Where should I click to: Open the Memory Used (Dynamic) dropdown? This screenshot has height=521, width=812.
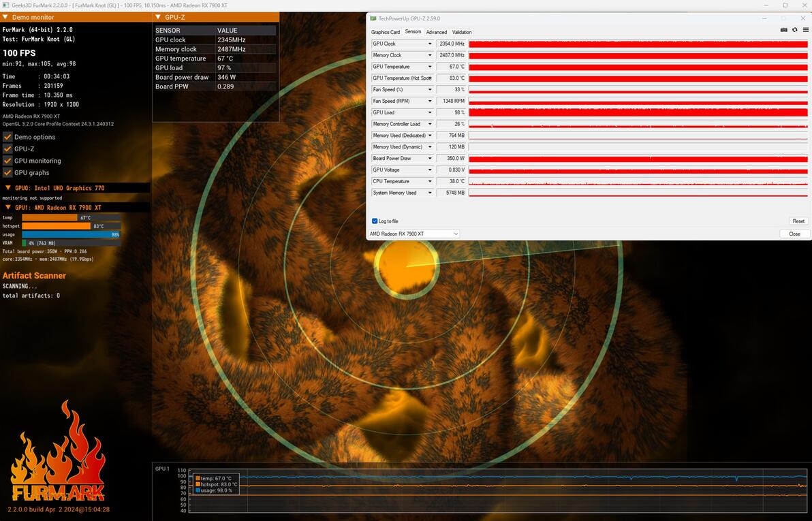pyautogui.click(x=429, y=146)
